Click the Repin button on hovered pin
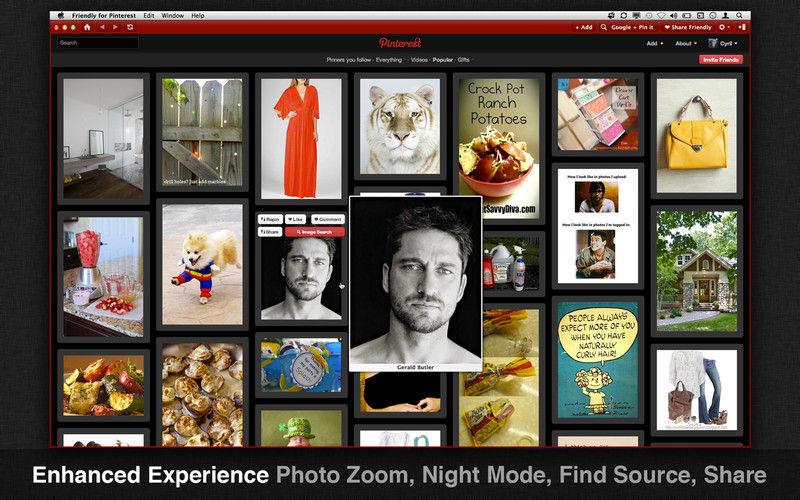The image size is (800, 500). (x=270, y=219)
